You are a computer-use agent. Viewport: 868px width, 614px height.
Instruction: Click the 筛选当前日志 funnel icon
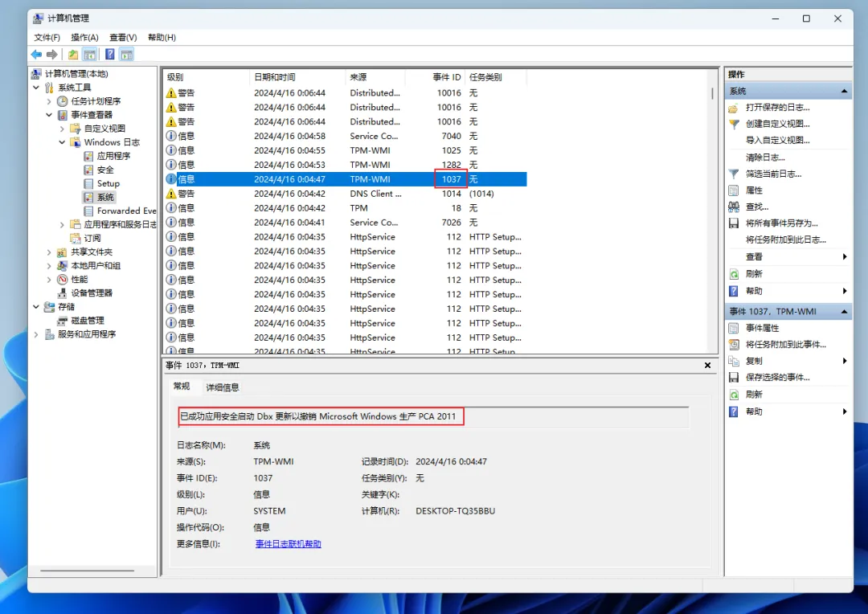coord(734,174)
